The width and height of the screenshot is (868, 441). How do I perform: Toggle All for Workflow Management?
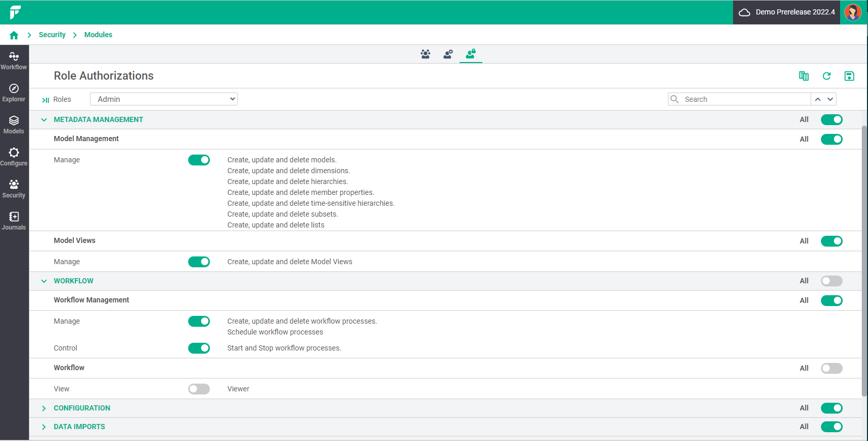click(x=832, y=301)
